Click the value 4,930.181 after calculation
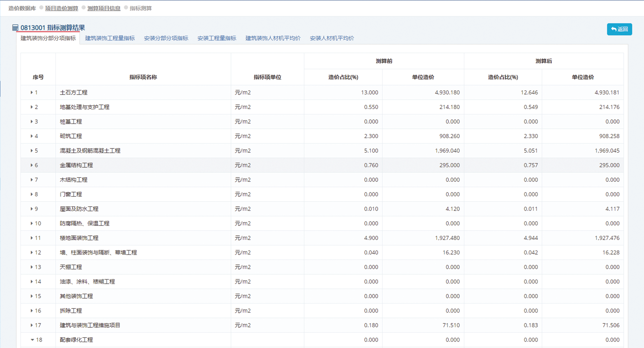Image resolution: width=644 pixels, height=348 pixels. point(607,92)
